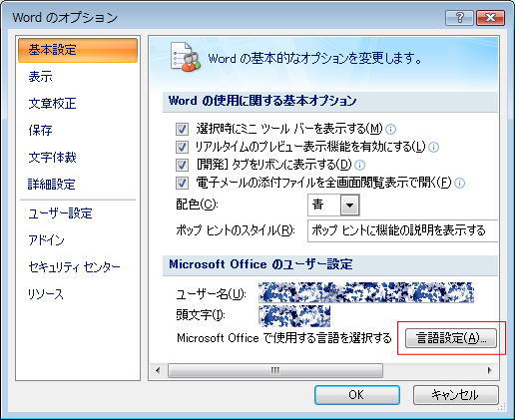This screenshot has width=515, height=420.
Task: Click info icon beside mini toolbar option
Action: coord(391,129)
